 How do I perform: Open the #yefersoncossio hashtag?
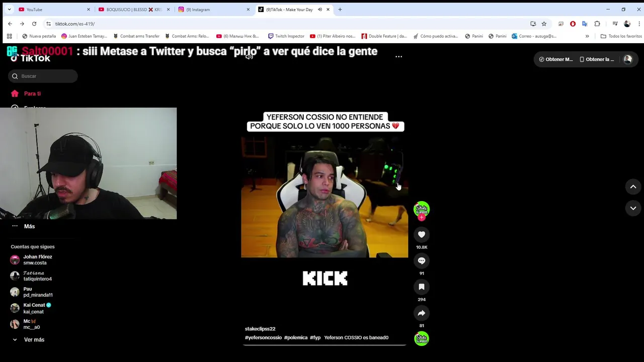click(x=263, y=337)
